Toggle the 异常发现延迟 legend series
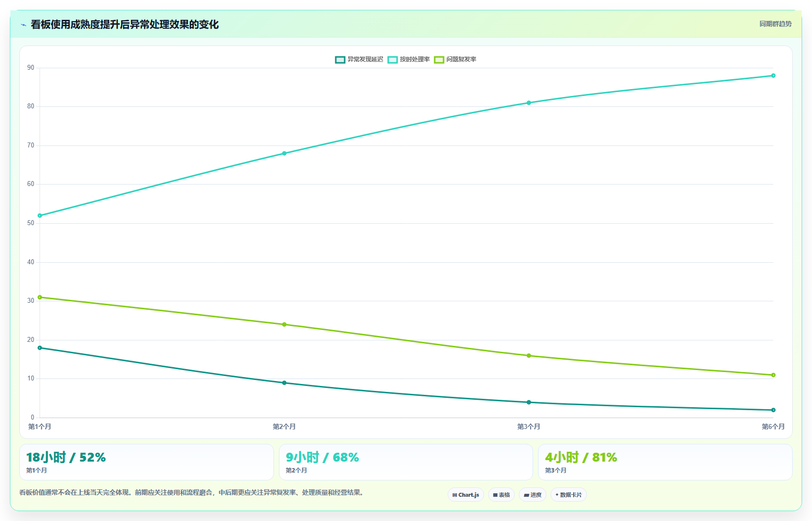The image size is (812, 521). (360, 59)
